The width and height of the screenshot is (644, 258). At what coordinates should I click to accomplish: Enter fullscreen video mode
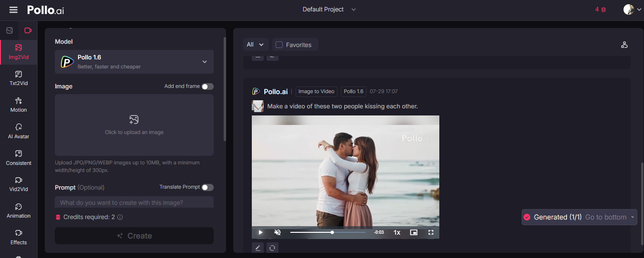point(431,232)
